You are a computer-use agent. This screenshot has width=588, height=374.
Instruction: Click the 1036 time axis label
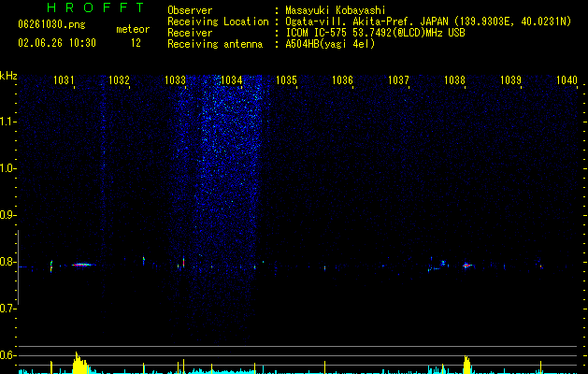point(342,79)
